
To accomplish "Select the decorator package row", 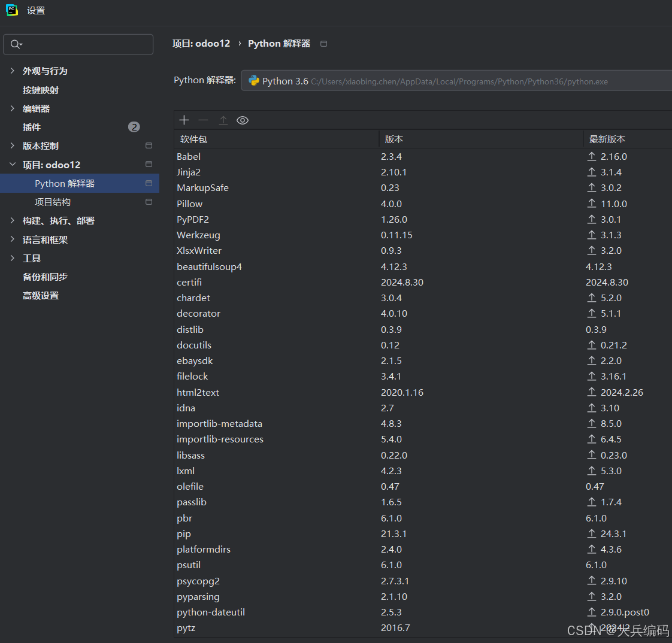I will pyautogui.click(x=423, y=314).
